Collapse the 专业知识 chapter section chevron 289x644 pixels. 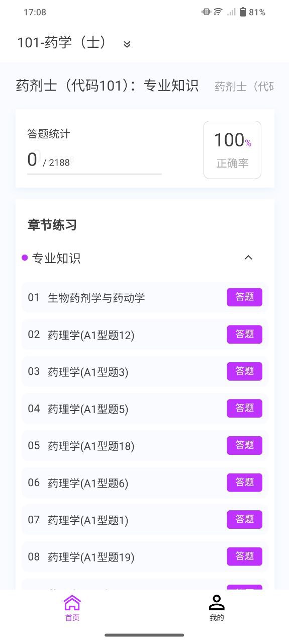click(x=248, y=258)
